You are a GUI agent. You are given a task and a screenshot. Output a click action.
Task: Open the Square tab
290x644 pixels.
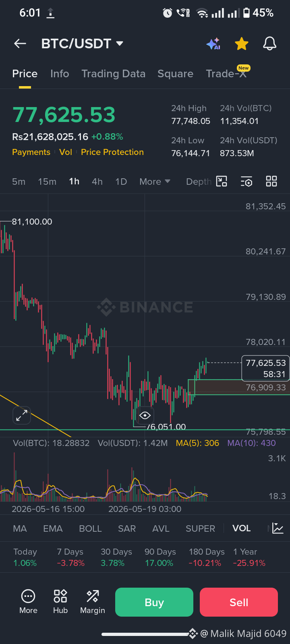pyautogui.click(x=175, y=74)
